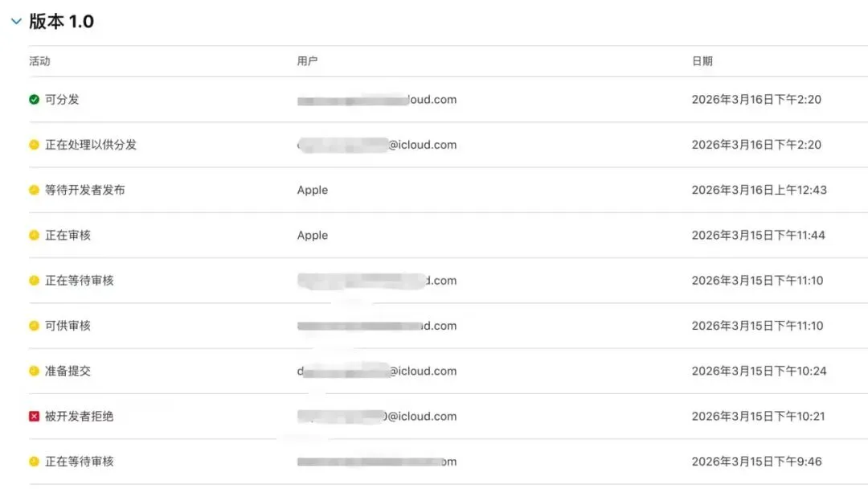Viewport: 868px width, 489px height.
Task: Click the 用户 column header
Action: 307,61
